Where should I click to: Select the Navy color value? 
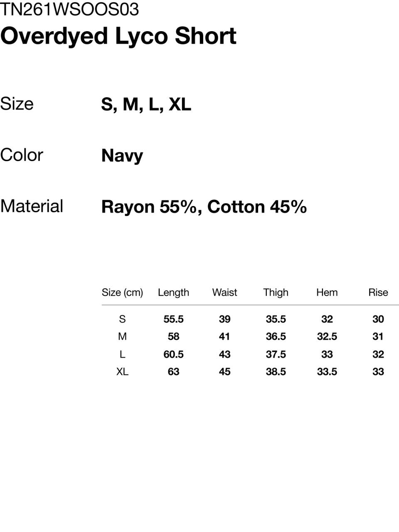(x=122, y=156)
